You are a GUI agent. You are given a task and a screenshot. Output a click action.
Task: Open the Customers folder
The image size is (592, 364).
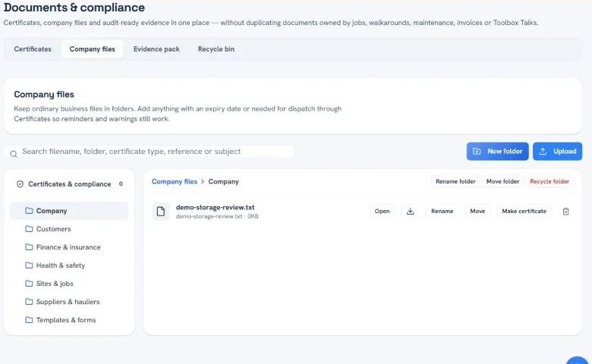click(69, 229)
